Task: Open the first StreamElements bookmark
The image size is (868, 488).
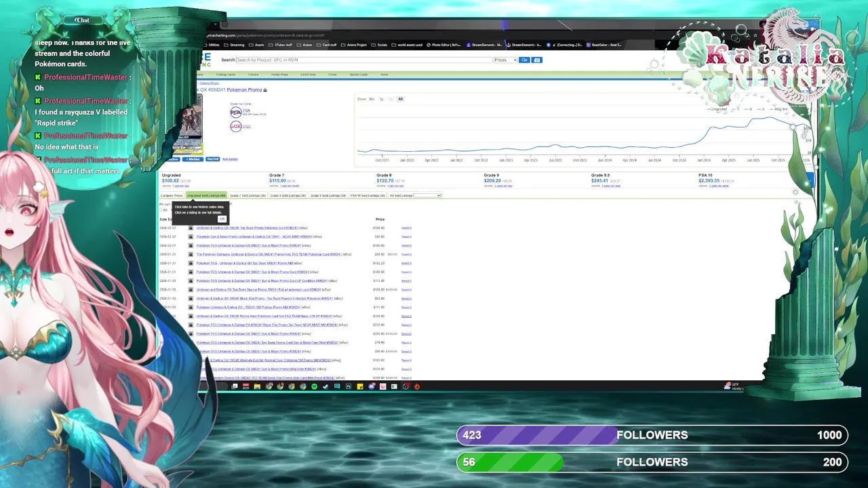Action: pyautogui.click(x=485, y=45)
